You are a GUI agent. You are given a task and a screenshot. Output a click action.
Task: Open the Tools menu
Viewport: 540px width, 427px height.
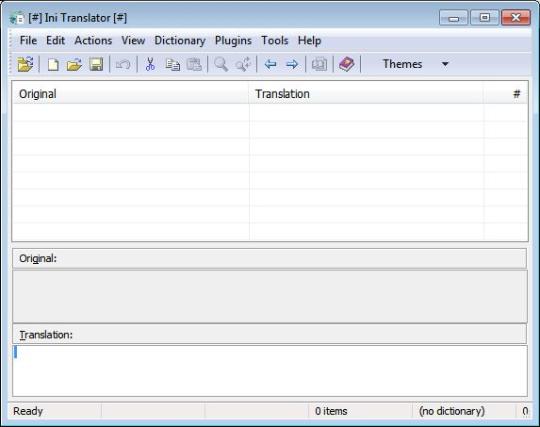pos(274,41)
